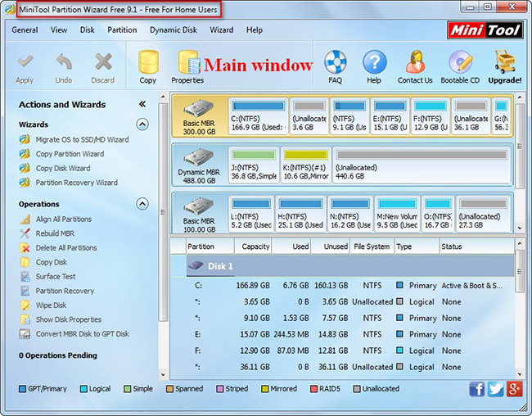The image size is (532, 416).
Task: Launch Migrate OS to SSD/HD Wizard
Action: [82, 139]
